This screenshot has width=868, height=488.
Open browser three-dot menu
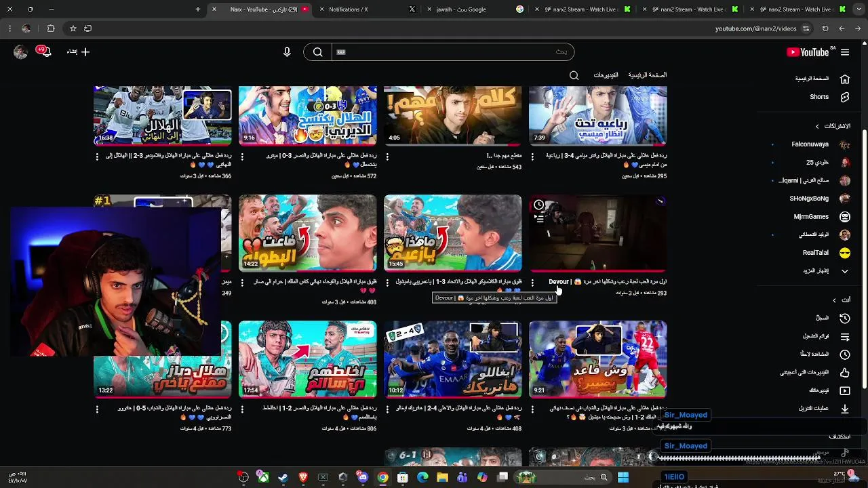9,28
